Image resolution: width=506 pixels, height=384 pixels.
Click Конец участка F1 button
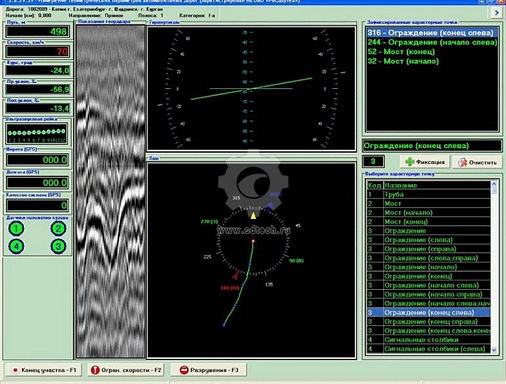click(43, 370)
